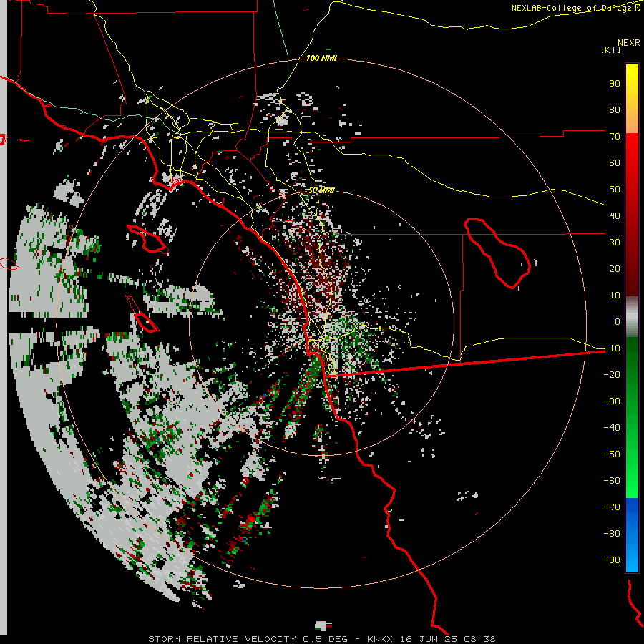This screenshot has width=644, height=644.
Task: Click the yellow-orange top segment of color bar
Action: 632,99
